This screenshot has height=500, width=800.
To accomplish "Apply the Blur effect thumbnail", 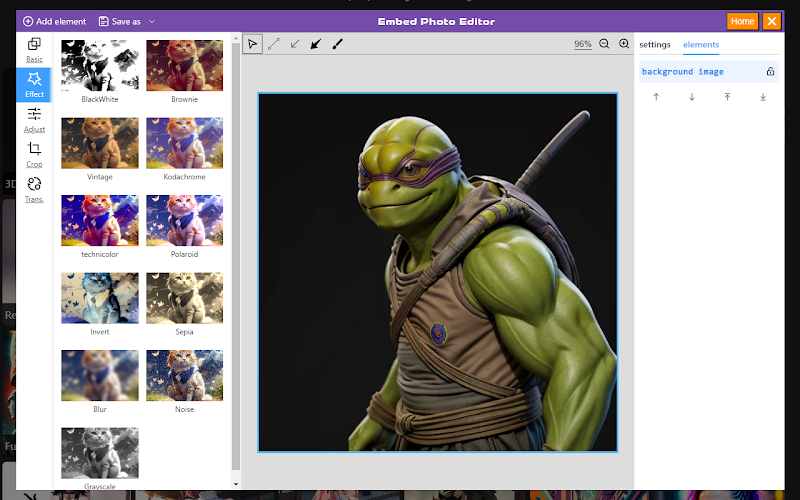I will (100, 376).
